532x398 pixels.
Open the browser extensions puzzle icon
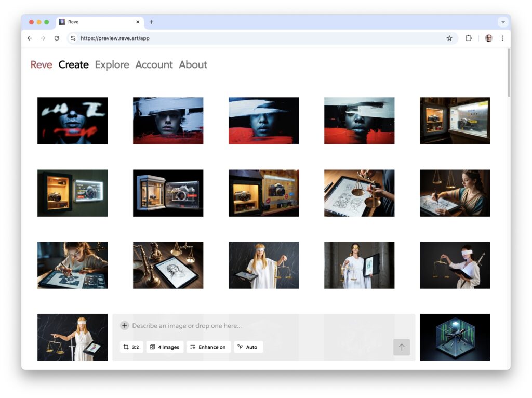click(x=469, y=38)
